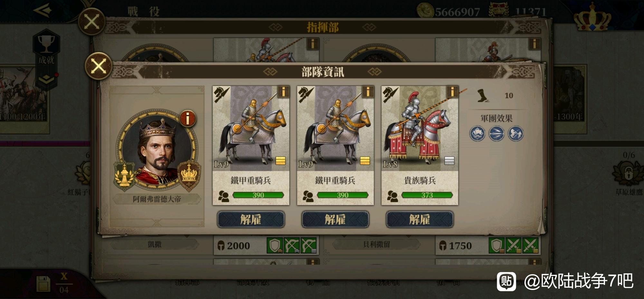The image size is (644, 299).
Task: Open the crown icon at top right
Action: 592,18
